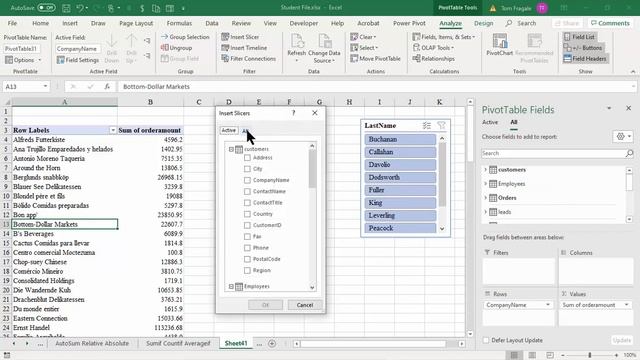Image resolution: width=640 pixels, height=360 pixels.
Task: Open the Name Box dropdown
Action: (x=45, y=87)
